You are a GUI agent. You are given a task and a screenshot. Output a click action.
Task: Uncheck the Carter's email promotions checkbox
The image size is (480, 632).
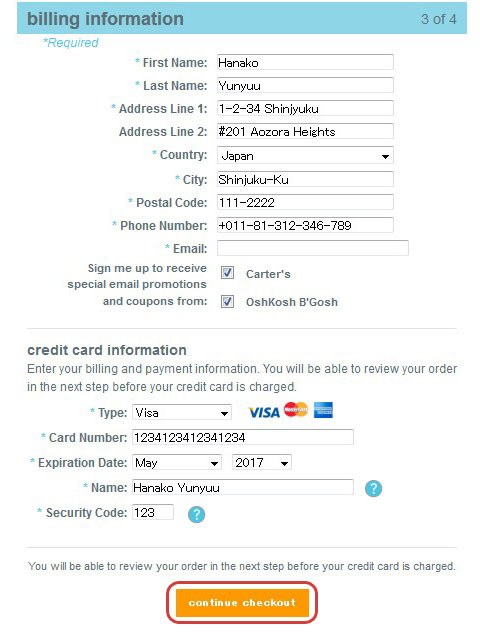tap(227, 273)
